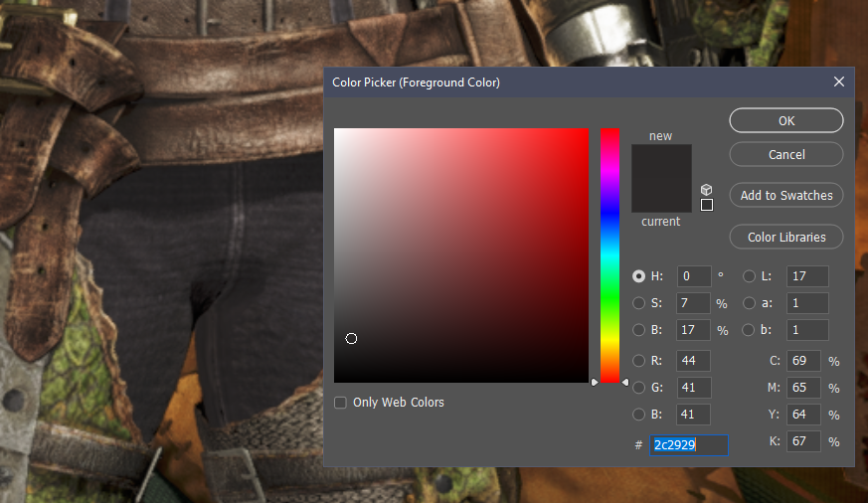The width and height of the screenshot is (868, 503).
Task: Click the Magenta M percentage field
Action: click(x=803, y=388)
